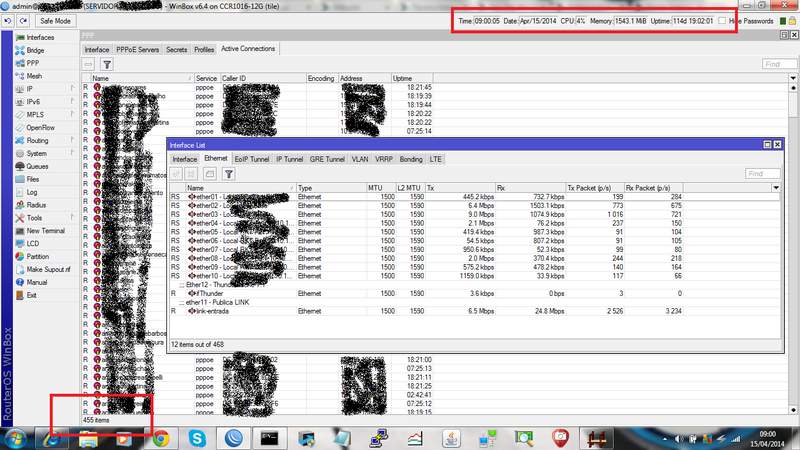Click the Undo arrow in WinBox toolbar
Image resolution: width=800 pixels, height=450 pixels.
(x=8, y=21)
